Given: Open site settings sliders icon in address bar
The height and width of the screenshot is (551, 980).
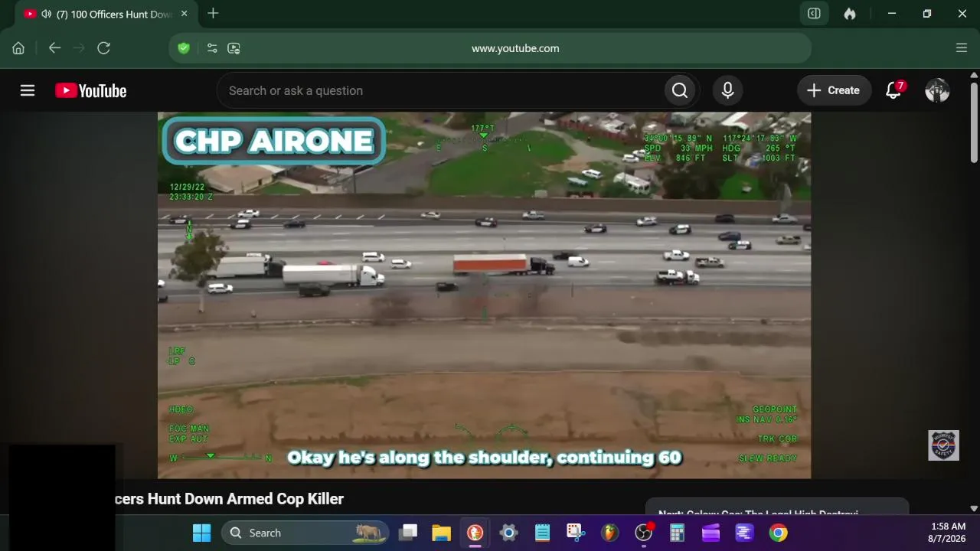Looking at the screenshot, I should coord(212,48).
